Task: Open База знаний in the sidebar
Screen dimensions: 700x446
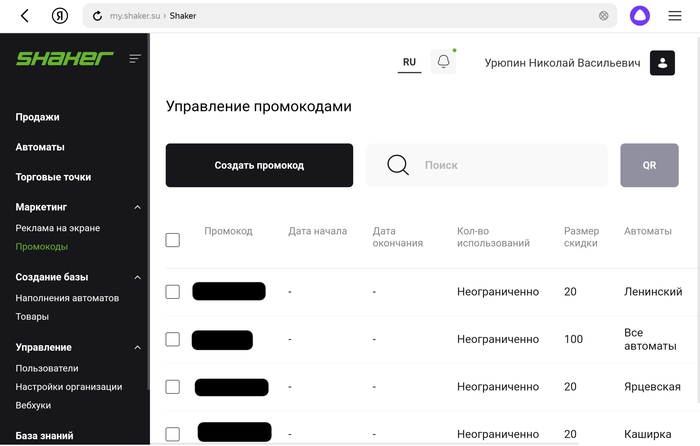Action: pyautogui.click(x=44, y=435)
